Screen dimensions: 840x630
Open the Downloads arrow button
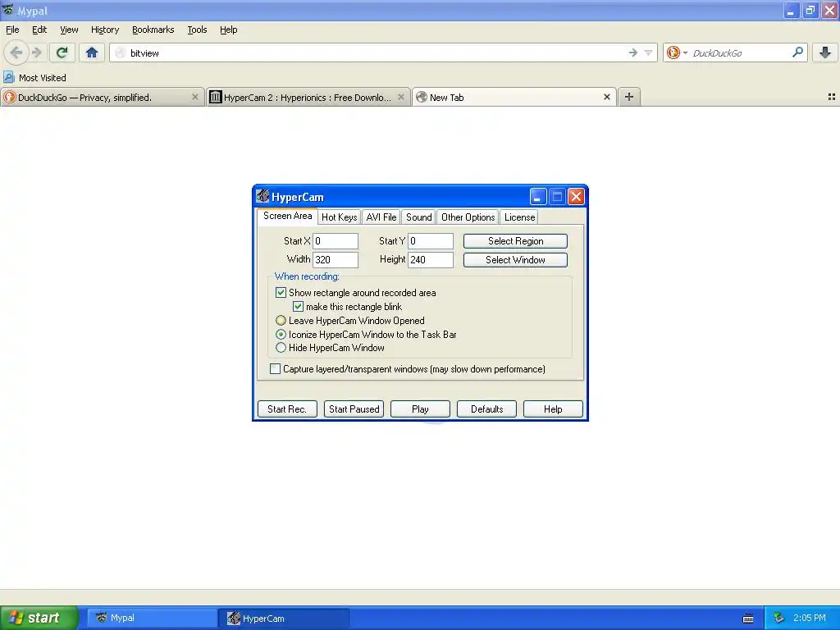coord(825,52)
